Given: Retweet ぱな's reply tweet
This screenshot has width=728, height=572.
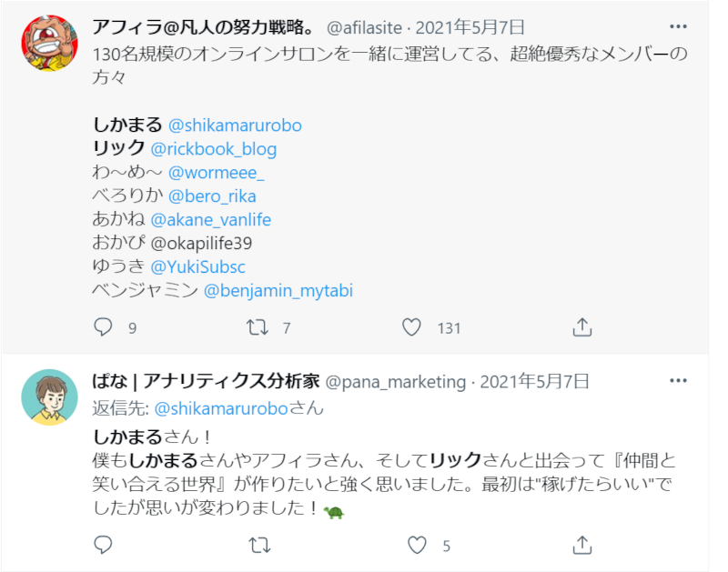Looking at the screenshot, I should [x=258, y=545].
